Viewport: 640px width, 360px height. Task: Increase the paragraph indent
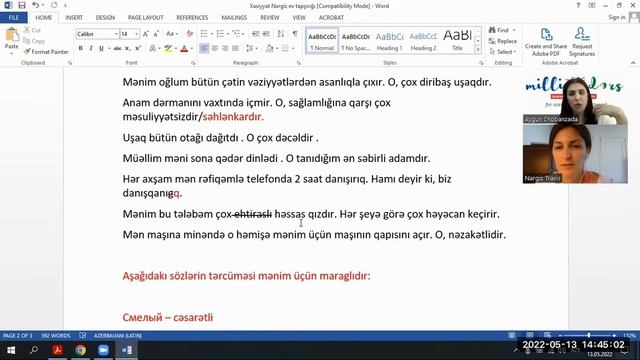pyautogui.click(x=266, y=34)
